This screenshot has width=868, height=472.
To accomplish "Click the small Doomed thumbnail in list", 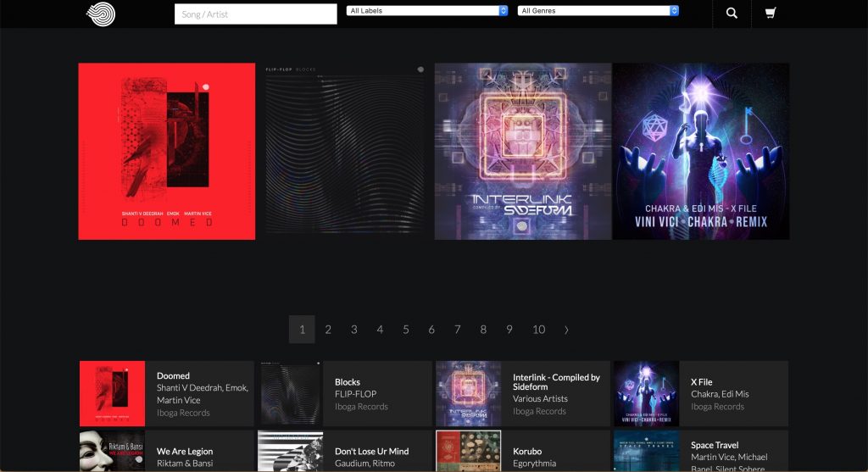I will pyautogui.click(x=113, y=393).
